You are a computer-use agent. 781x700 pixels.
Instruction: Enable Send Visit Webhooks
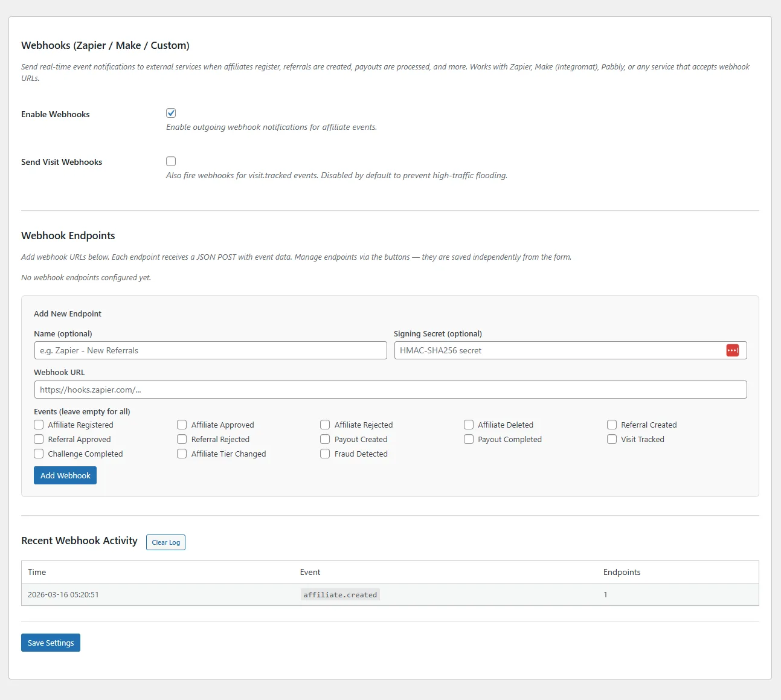tap(171, 161)
